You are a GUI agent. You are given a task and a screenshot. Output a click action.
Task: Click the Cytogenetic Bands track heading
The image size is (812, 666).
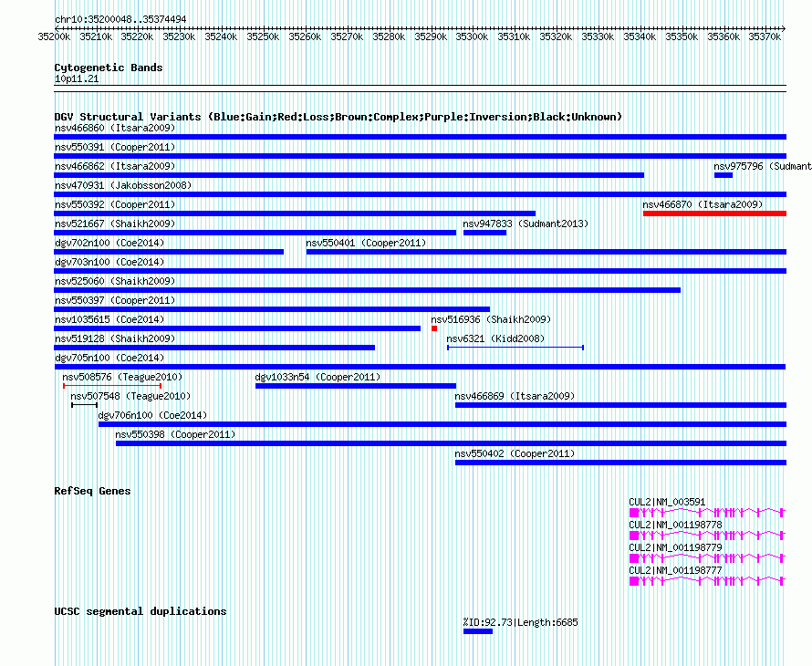(x=109, y=68)
